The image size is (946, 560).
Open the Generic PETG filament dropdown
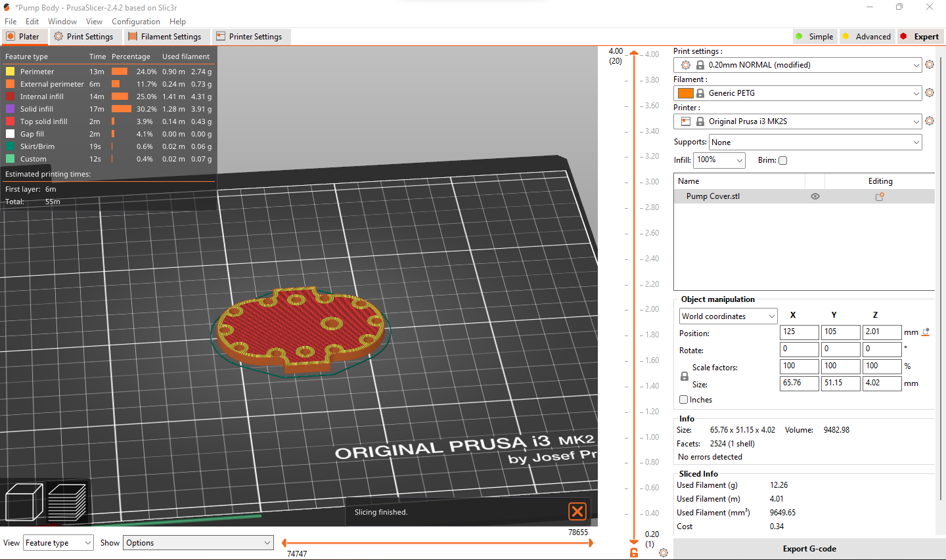[798, 93]
